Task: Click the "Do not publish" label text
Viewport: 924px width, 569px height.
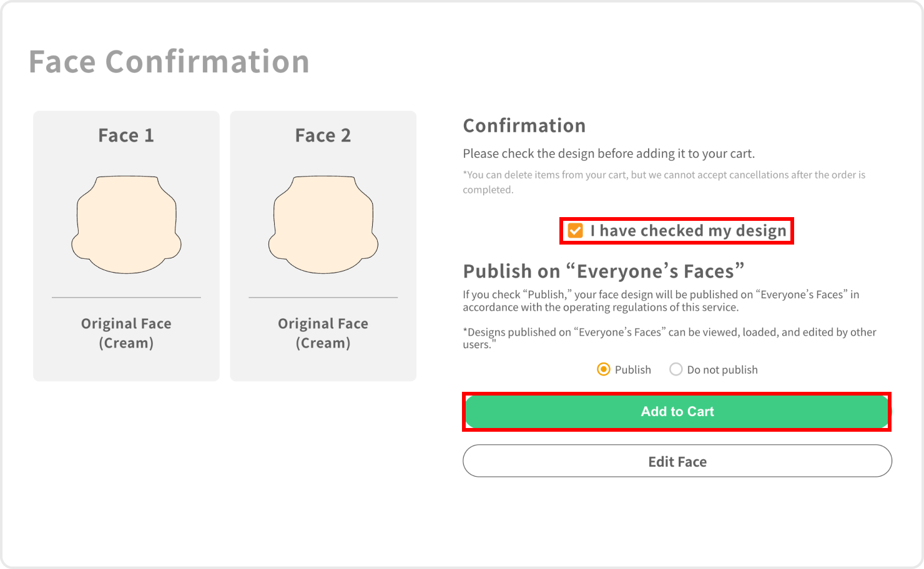Action: (x=722, y=369)
